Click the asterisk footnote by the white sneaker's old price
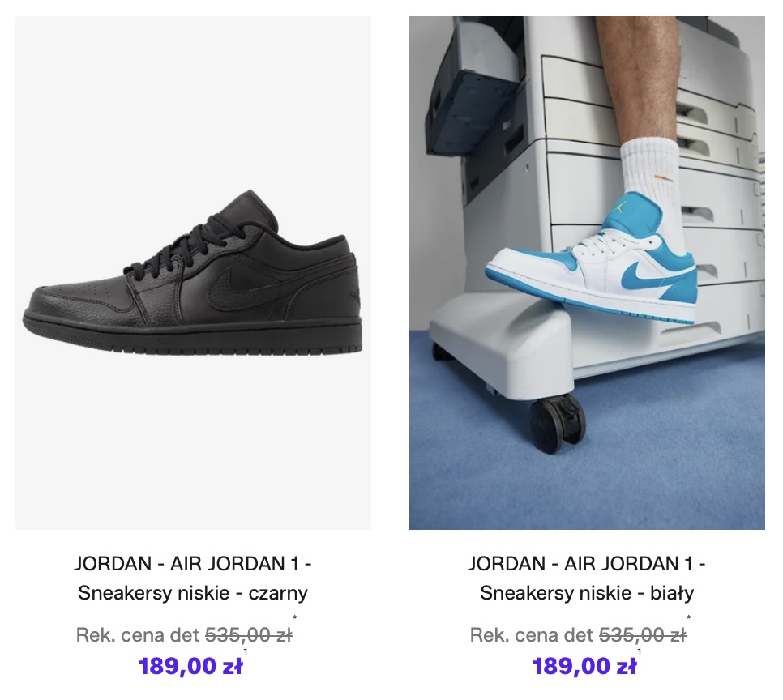Image resolution: width=783 pixels, height=700 pixels. coord(689,618)
